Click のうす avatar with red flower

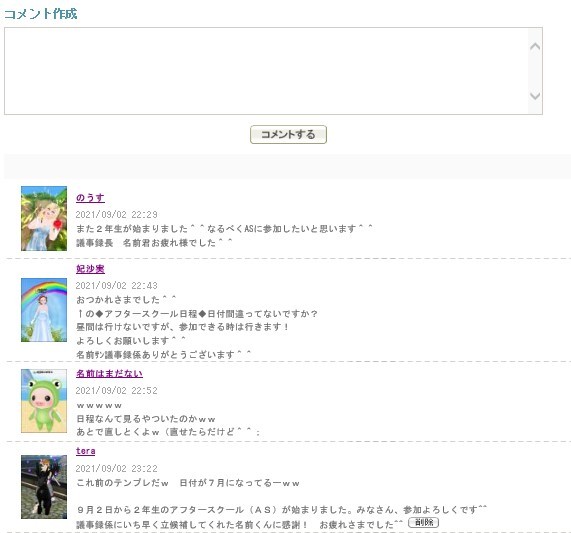pyautogui.click(x=44, y=218)
